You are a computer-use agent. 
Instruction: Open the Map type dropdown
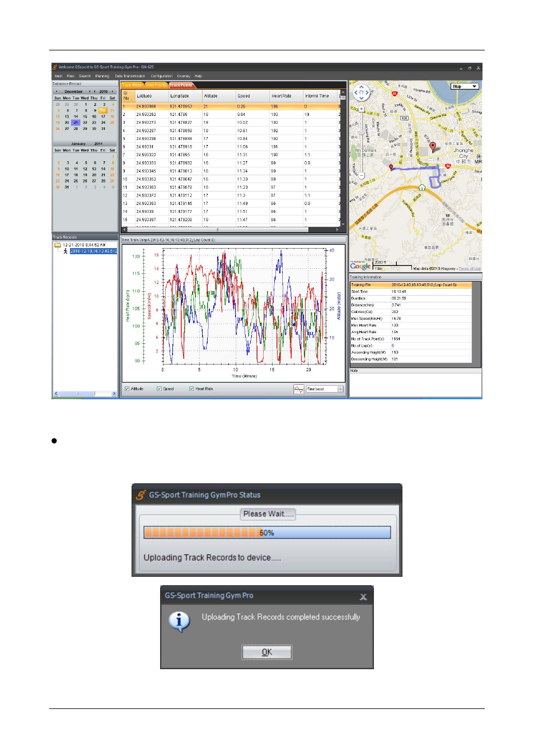[x=465, y=86]
